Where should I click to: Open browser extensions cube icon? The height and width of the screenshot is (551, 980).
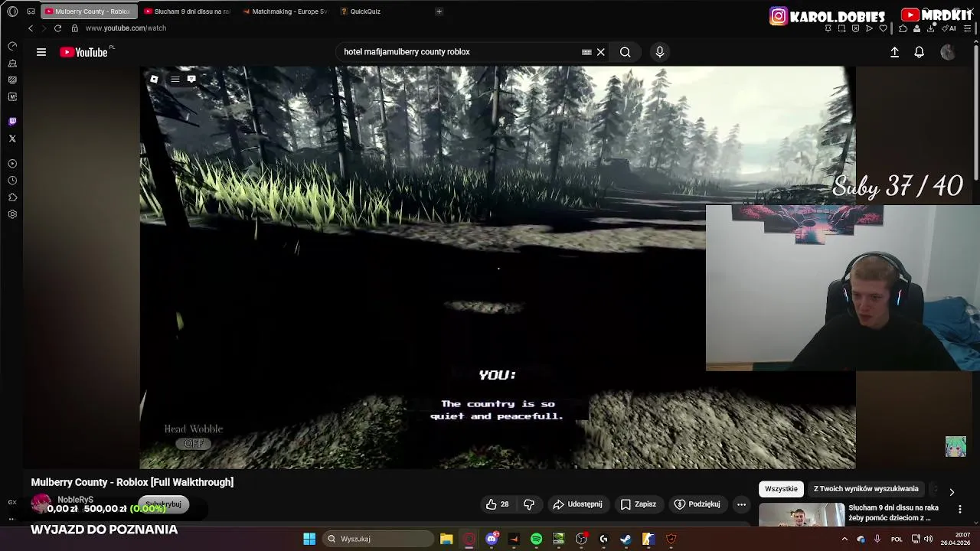(903, 28)
